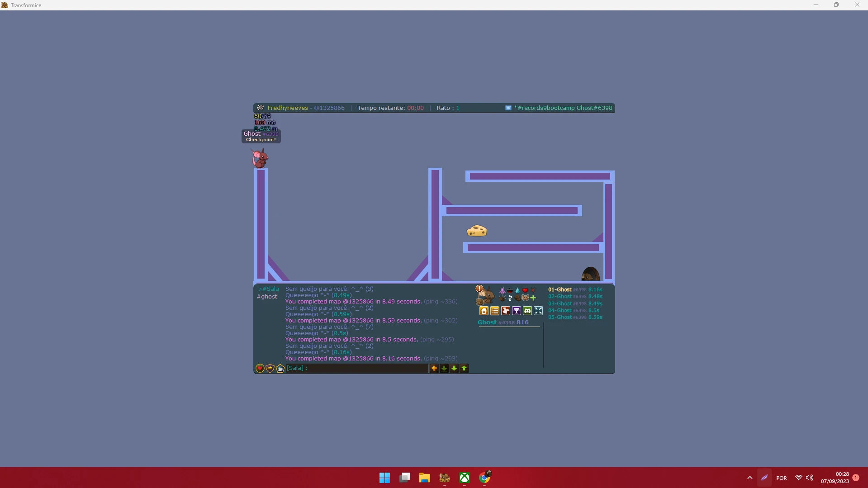Viewport: 868px width, 488px height.
Task: Open the POR language input switcher
Action: tap(781, 478)
